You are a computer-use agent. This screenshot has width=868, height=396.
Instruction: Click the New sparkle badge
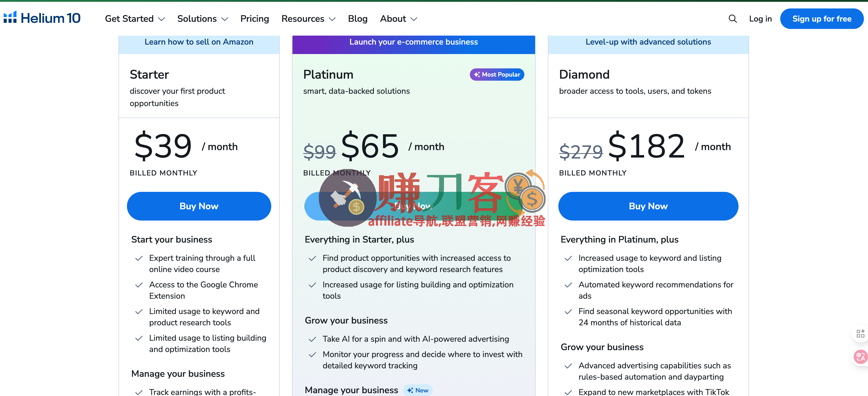(417, 390)
